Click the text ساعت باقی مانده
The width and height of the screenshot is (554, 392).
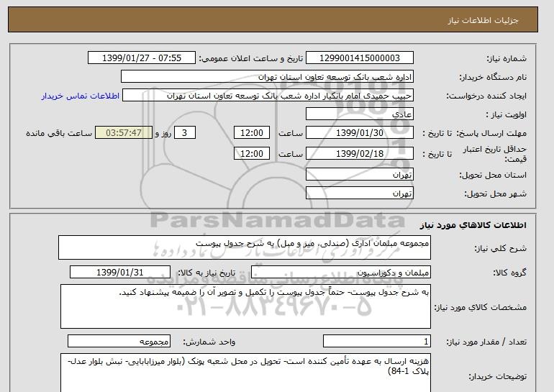[x=59, y=133]
